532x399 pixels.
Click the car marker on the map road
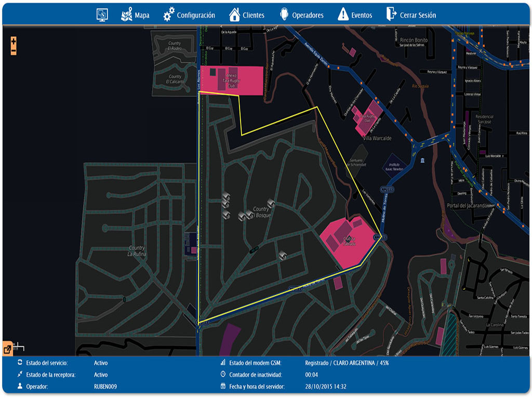click(254, 250)
